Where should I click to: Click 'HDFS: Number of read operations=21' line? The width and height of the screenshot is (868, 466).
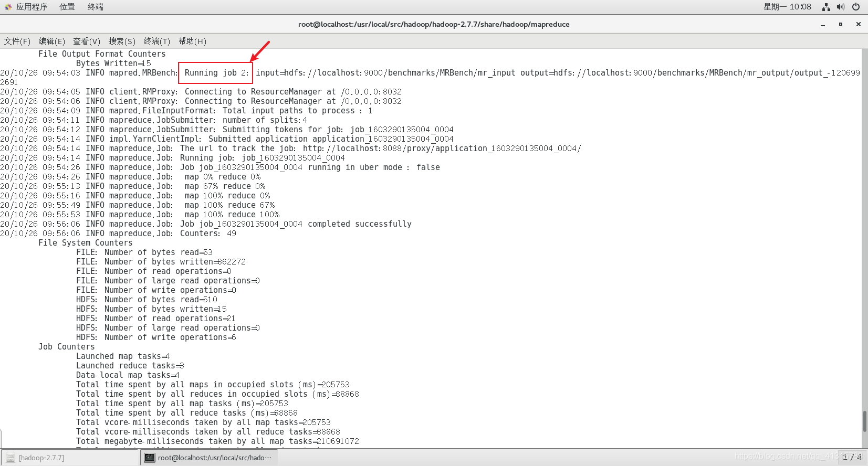click(156, 319)
